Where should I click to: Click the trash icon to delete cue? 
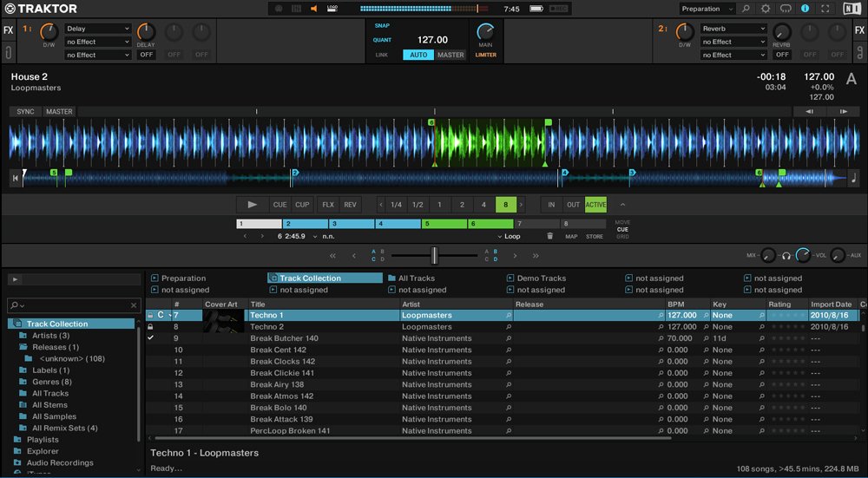pyautogui.click(x=549, y=236)
